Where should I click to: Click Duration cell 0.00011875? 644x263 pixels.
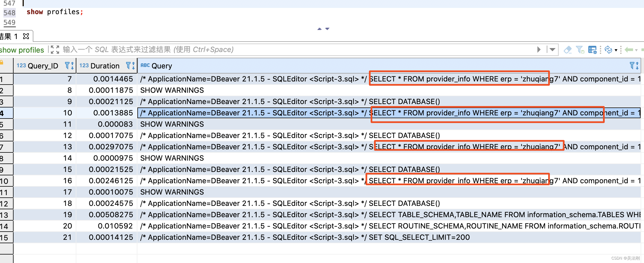coord(107,90)
